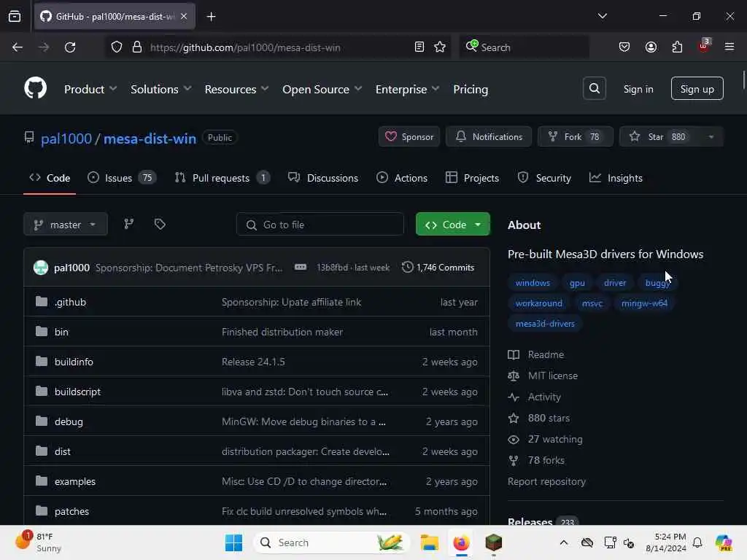This screenshot has height=560, width=747.
Task: Open Minecraft block icon on taskbar
Action: tap(494, 542)
